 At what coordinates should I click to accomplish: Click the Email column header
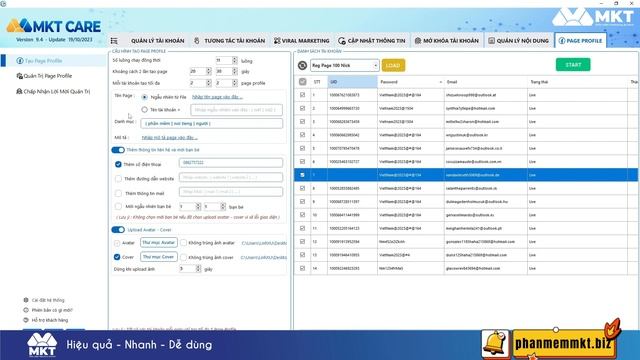pos(486,82)
